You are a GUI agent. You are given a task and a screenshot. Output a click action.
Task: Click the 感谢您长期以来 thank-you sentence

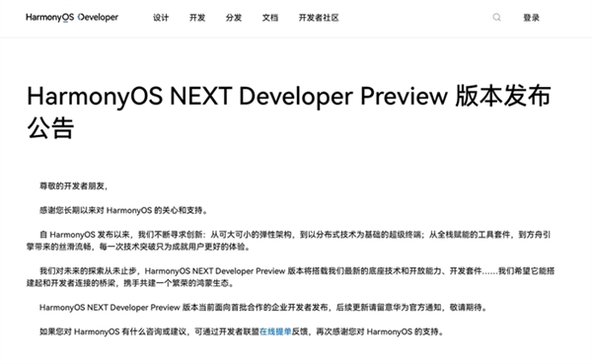coord(123,210)
